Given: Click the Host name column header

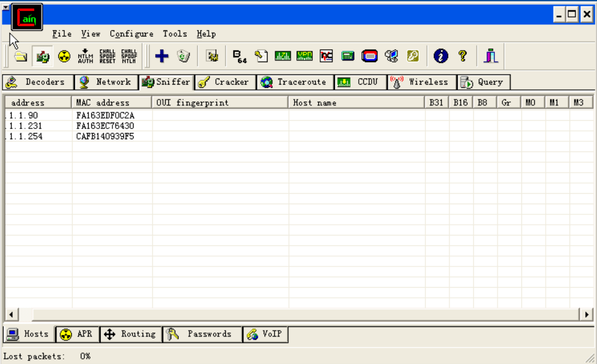Looking at the screenshot, I should [356, 103].
